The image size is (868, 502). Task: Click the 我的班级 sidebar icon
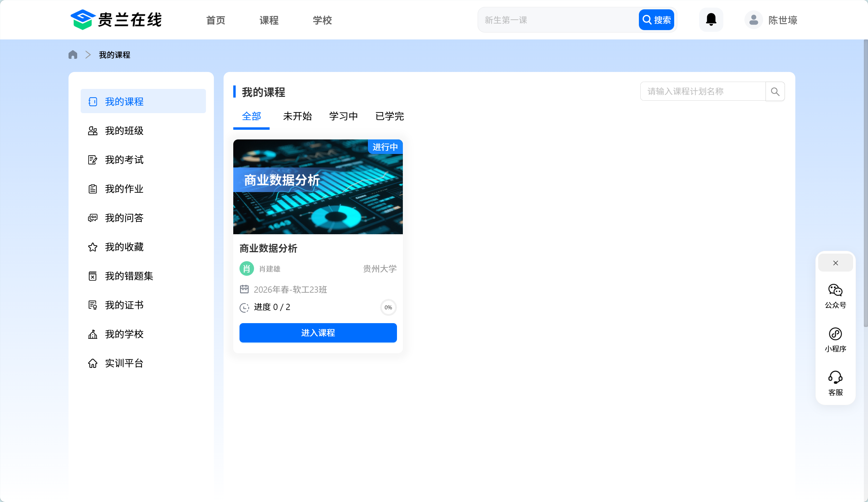93,130
